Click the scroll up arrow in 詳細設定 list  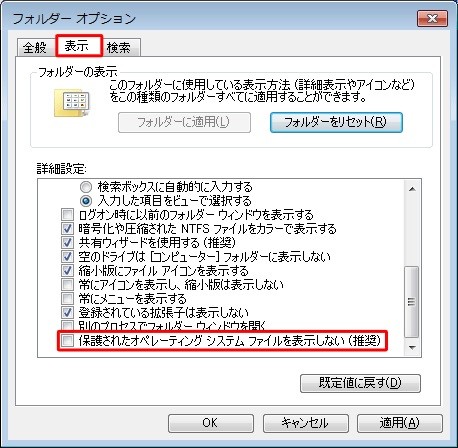(412, 189)
